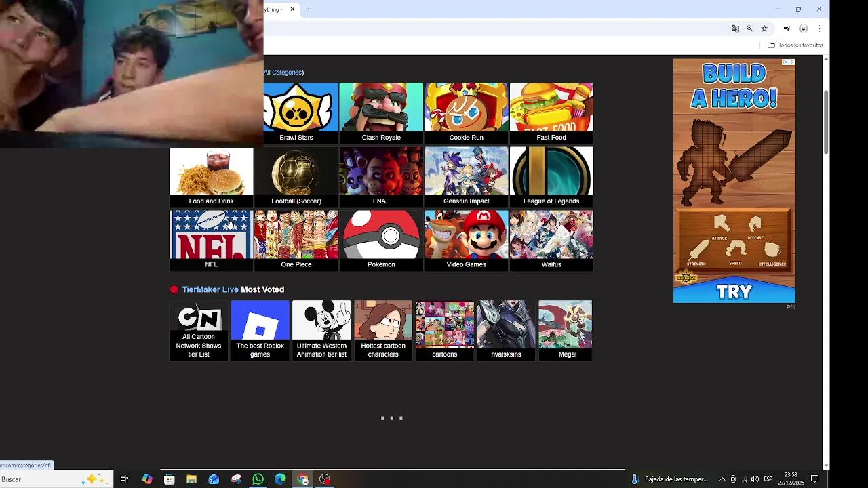This screenshot has height=488, width=868.
Task: Open Ultimate Western Animation tier list
Action: (x=321, y=331)
